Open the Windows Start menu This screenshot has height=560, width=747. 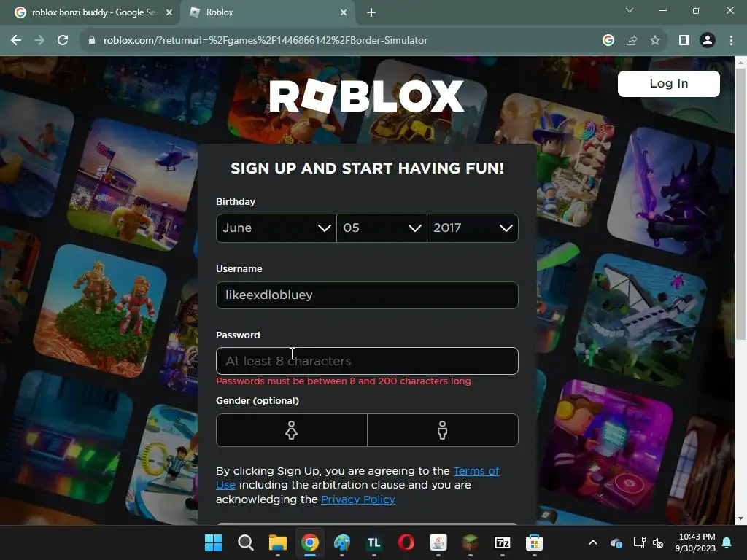point(213,542)
